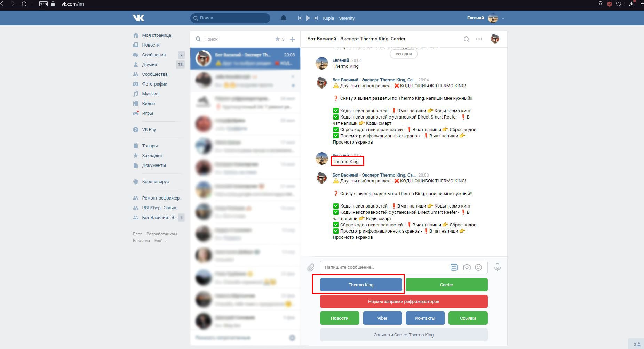
Task: Open Товары section
Action: [150, 146]
